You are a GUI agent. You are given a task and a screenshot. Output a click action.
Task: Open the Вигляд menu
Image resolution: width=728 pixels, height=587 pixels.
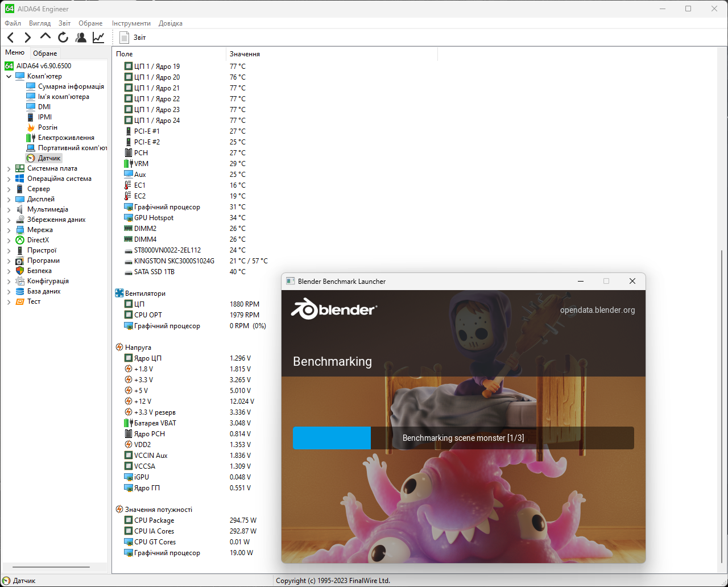click(40, 23)
